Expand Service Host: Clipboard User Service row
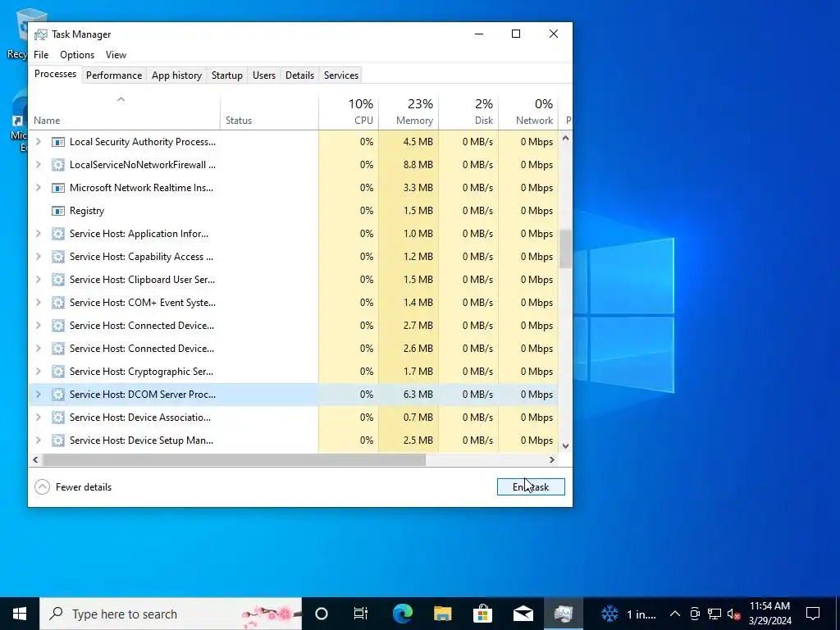The height and width of the screenshot is (630, 840). 38,280
